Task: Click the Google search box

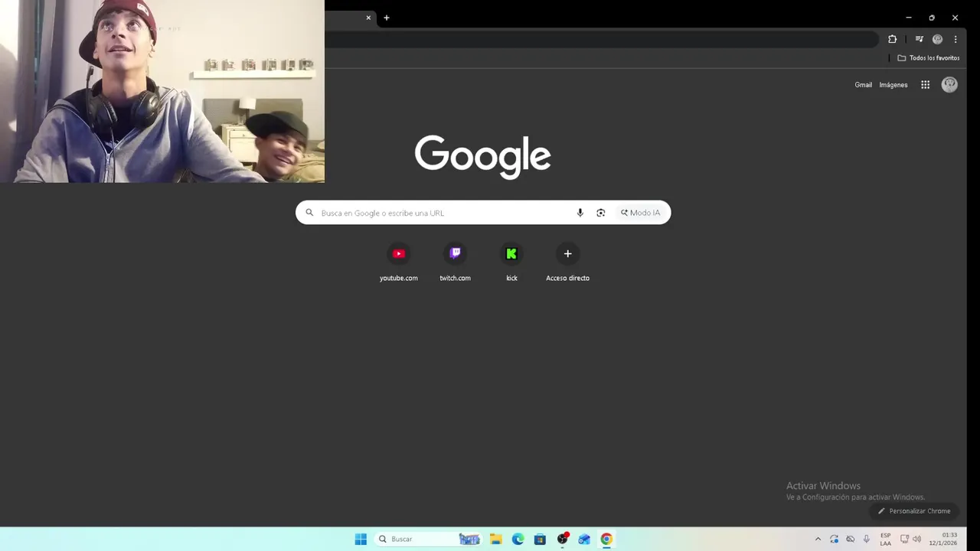Action: click(x=483, y=213)
